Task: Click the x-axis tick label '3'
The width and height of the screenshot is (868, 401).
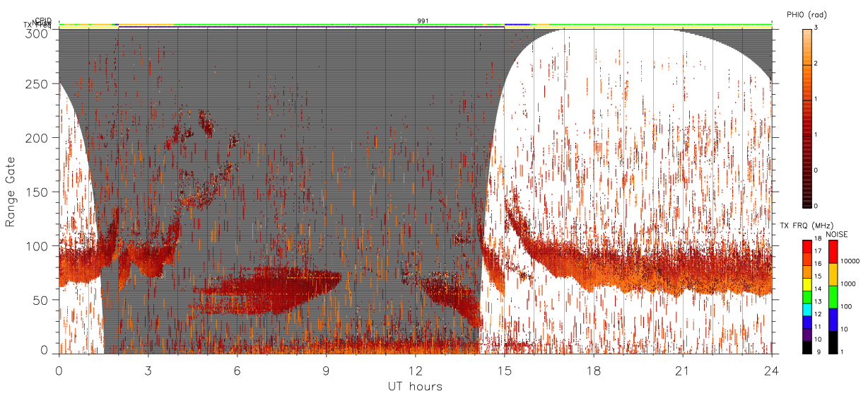Action: tap(148, 371)
